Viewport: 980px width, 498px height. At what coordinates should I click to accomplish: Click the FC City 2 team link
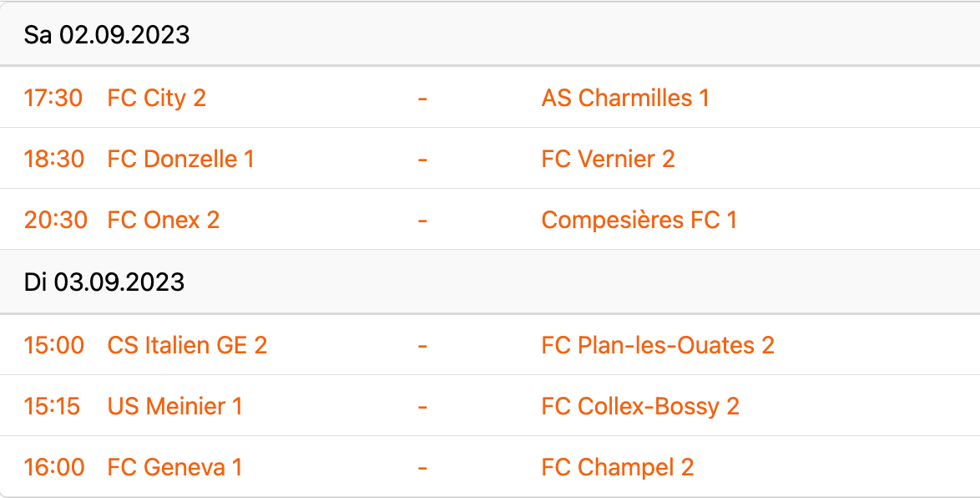(x=156, y=98)
